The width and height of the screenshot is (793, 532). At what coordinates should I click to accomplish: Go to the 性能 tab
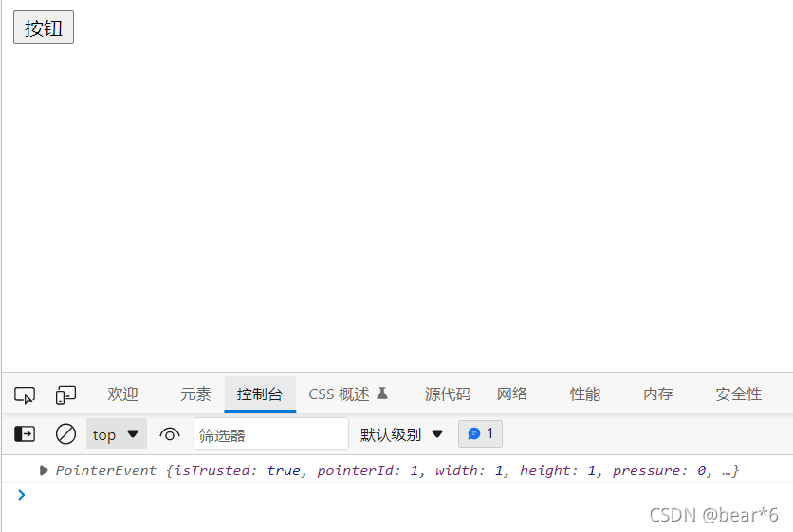click(x=585, y=394)
